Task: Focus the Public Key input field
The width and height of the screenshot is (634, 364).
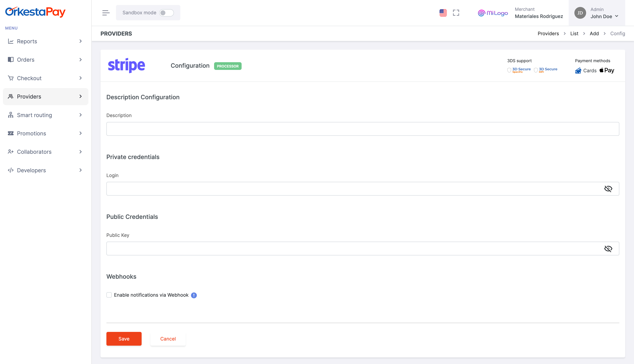Action: (x=363, y=248)
